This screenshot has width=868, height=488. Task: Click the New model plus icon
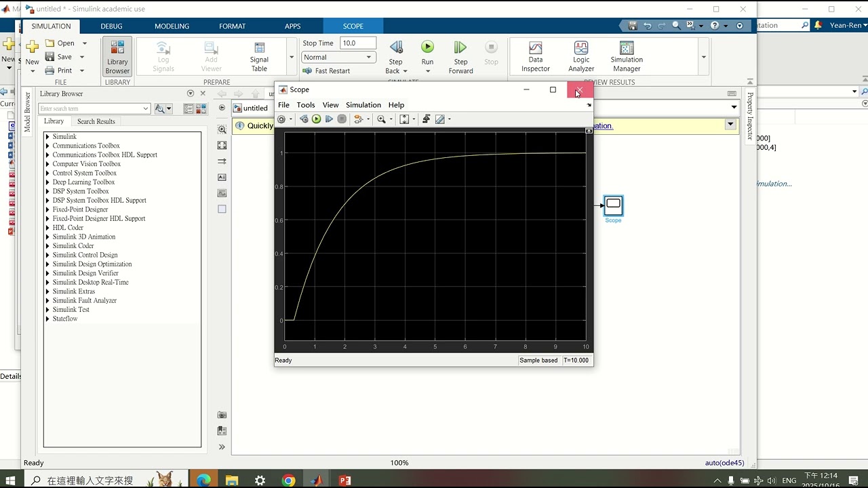32,47
